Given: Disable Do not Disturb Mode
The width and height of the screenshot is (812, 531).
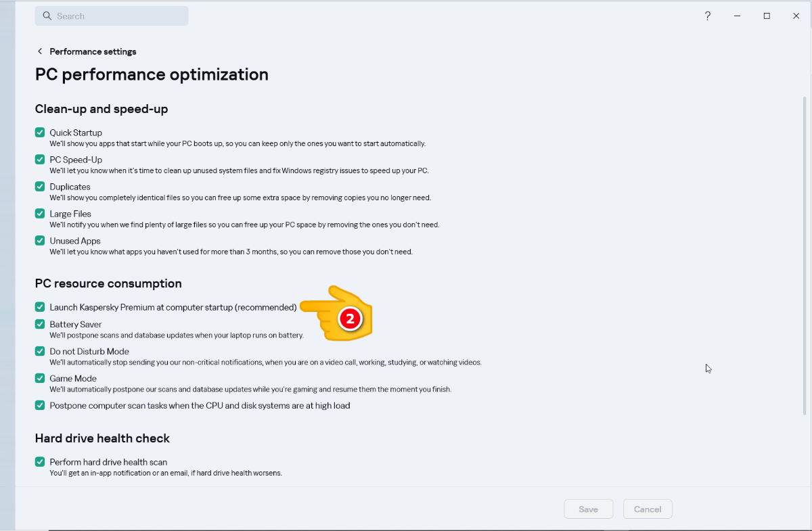Looking at the screenshot, I should [x=40, y=352].
